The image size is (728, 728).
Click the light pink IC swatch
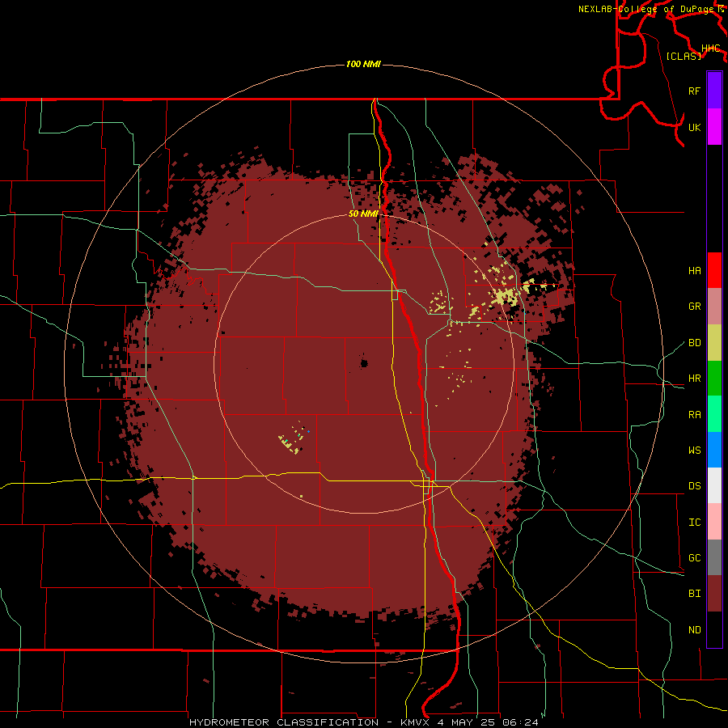click(x=714, y=522)
